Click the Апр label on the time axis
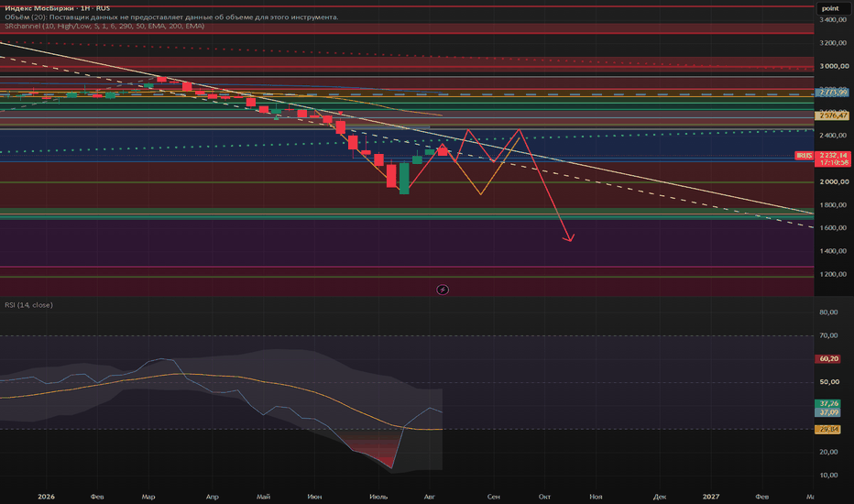 click(213, 497)
